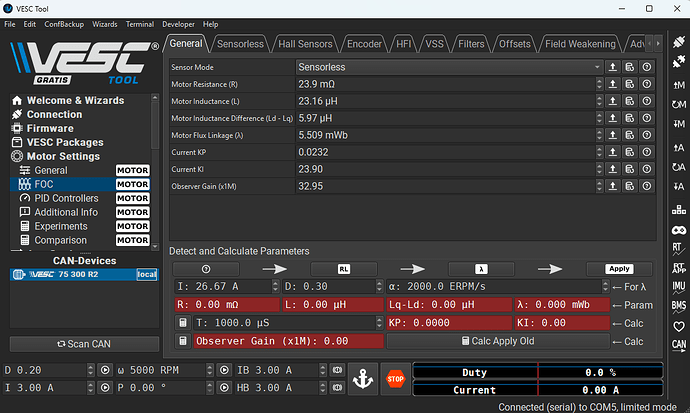Viewport: 690px width, 413px height.
Task: Click the read app configuration icon
Action: point(679,147)
